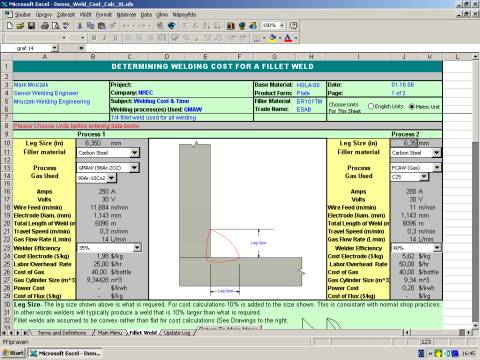
Task: Switch to the Update Log sheet tab
Action: tap(177, 333)
